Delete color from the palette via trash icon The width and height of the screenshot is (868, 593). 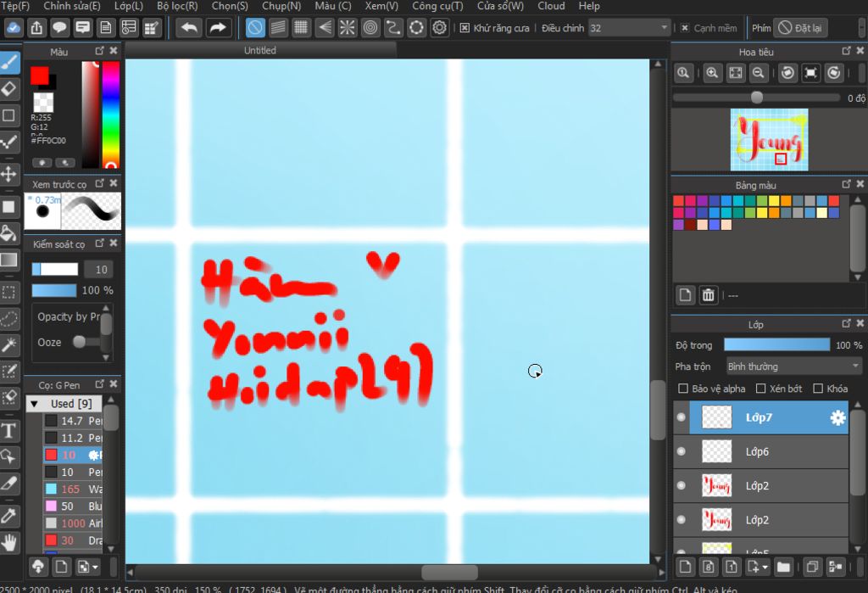pos(708,295)
